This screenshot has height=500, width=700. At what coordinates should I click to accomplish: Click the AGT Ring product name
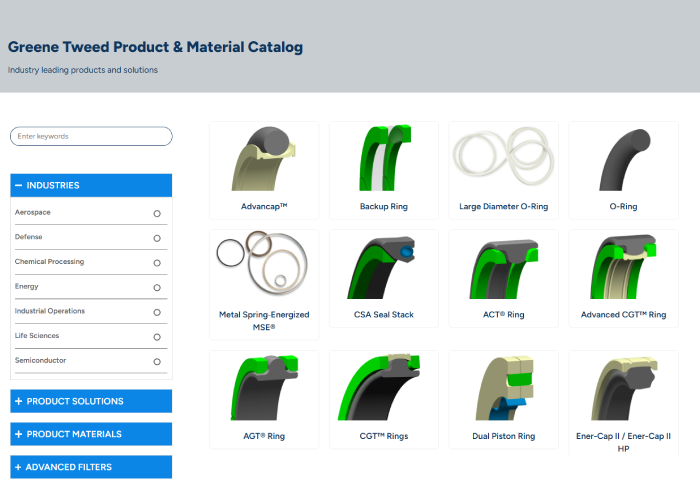(264, 436)
